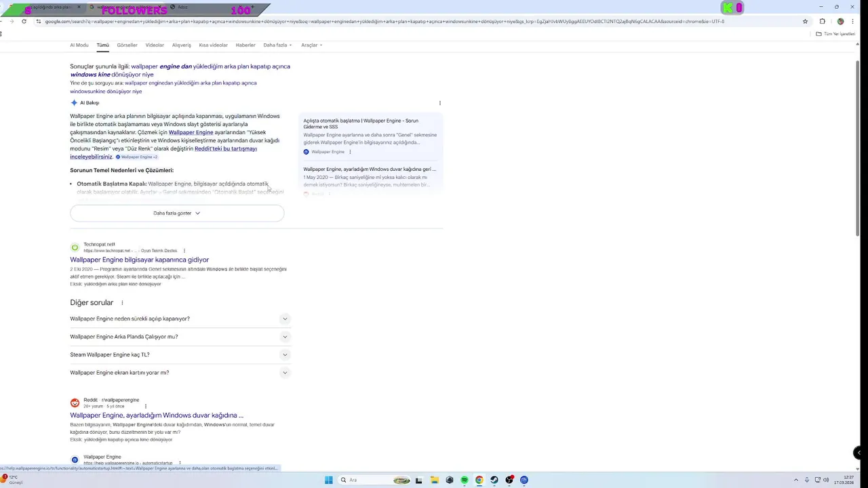Open the Wallpaper Engine link in AI overview
This screenshot has width=868, height=488.
point(191,133)
